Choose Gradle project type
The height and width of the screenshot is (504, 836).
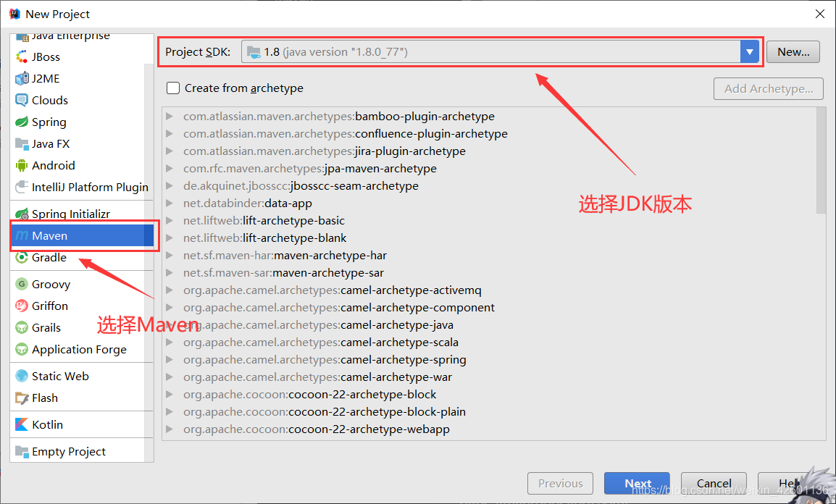(49, 257)
